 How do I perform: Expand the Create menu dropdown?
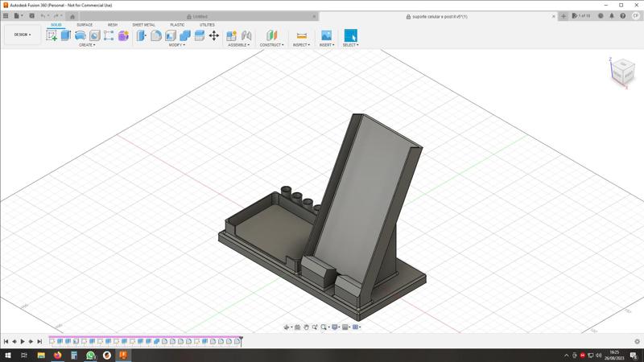tap(86, 45)
